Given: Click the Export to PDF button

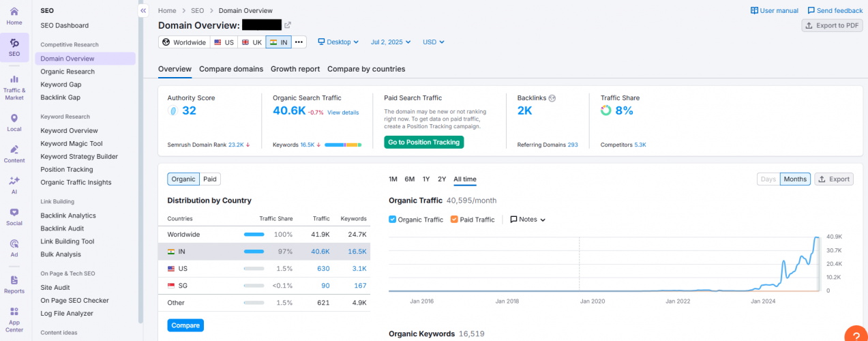Looking at the screenshot, I should point(832,25).
